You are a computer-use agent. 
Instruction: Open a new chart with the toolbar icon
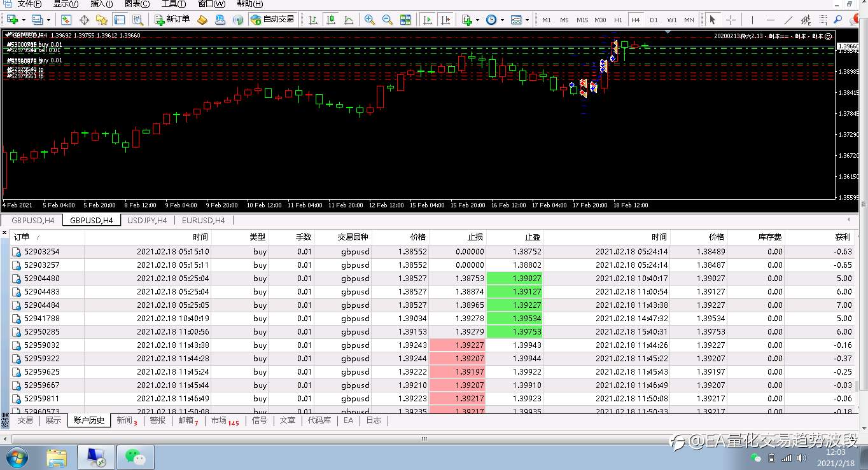tap(12, 20)
